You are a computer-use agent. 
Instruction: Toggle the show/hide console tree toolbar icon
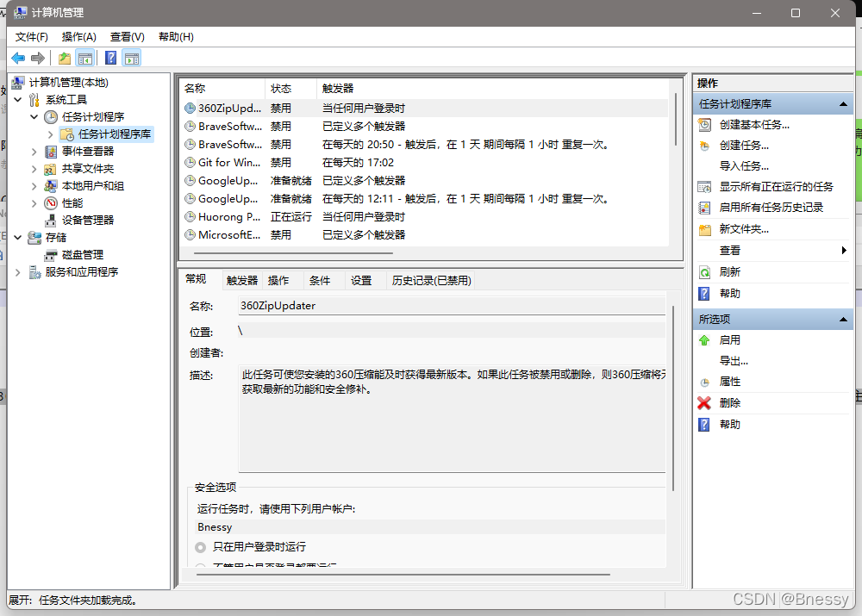coord(85,58)
